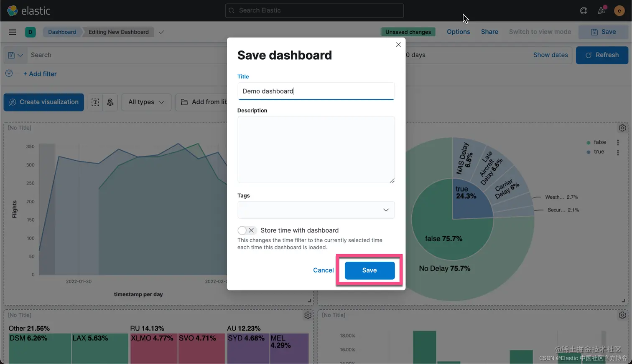Click the Dashboard breadcrumb
The height and width of the screenshot is (364, 632).
coord(62,32)
